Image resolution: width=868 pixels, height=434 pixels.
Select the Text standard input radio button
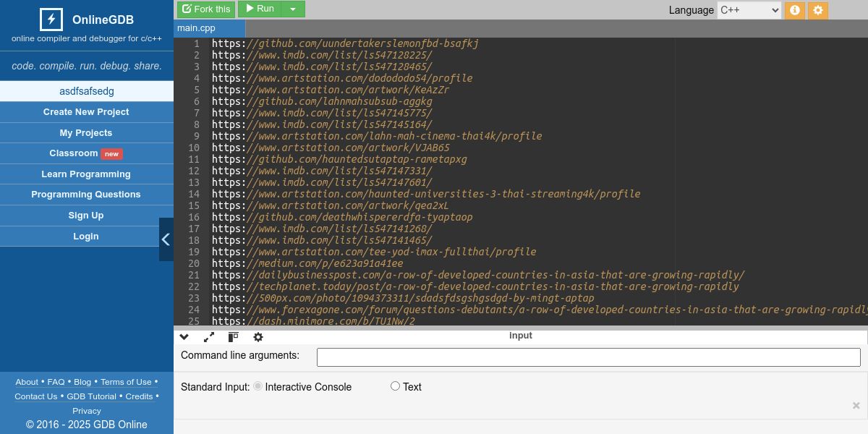coord(395,386)
